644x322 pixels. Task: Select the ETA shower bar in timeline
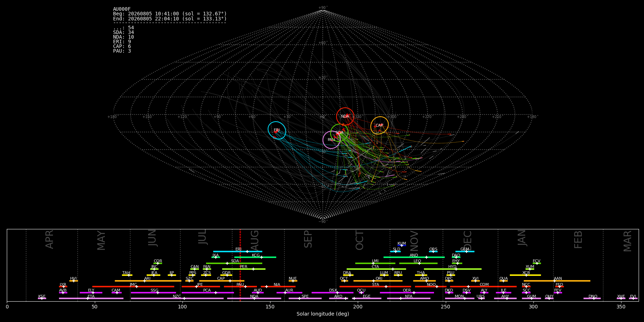click(x=91, y=298)
